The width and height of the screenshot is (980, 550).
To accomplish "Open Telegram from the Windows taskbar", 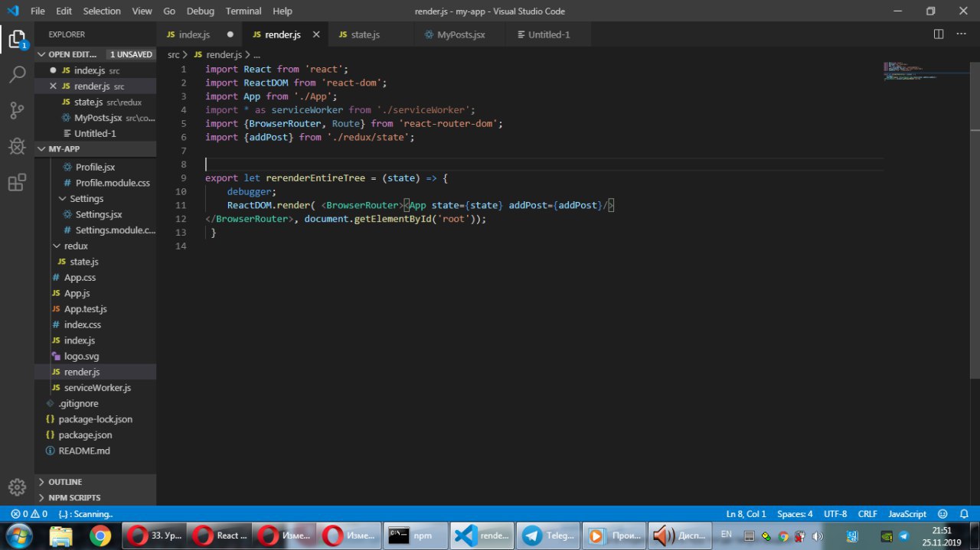I will (x=548, y=535).
